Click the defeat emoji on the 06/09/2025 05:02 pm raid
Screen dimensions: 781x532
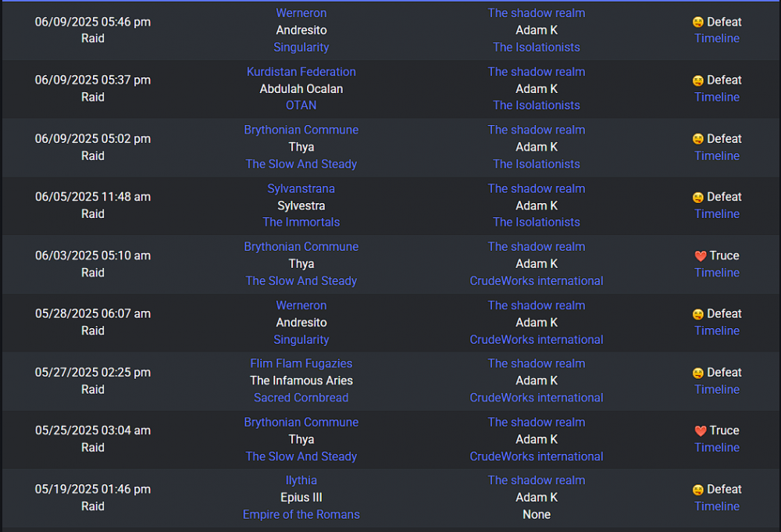coord(697,139)
